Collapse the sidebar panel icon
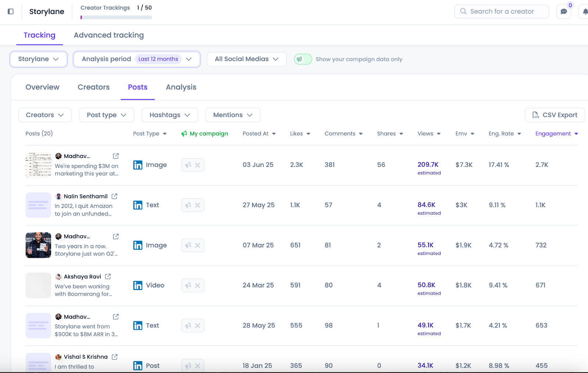This screenshot has height=373, width=588. [11, 11]
